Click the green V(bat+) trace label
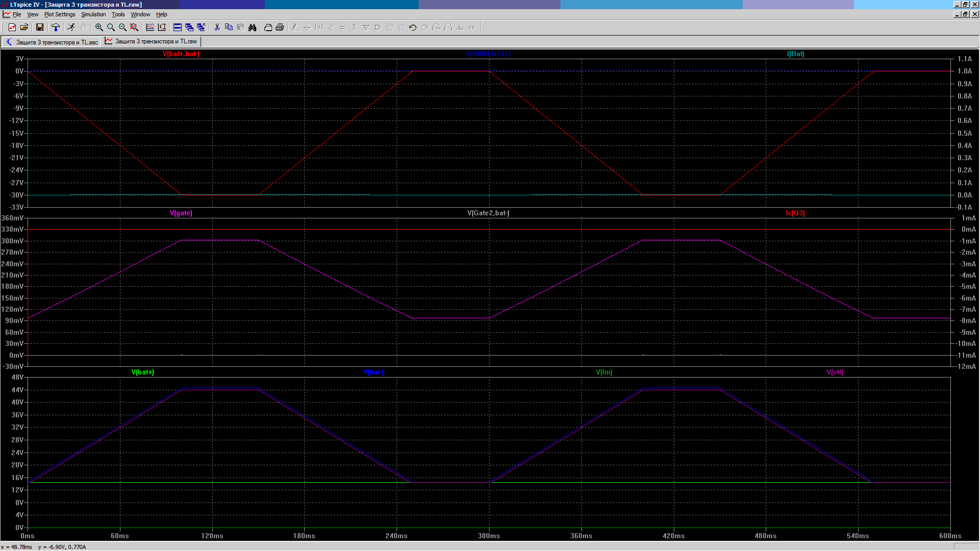This screenshot has height=551, width=980. tap(143, 372)
